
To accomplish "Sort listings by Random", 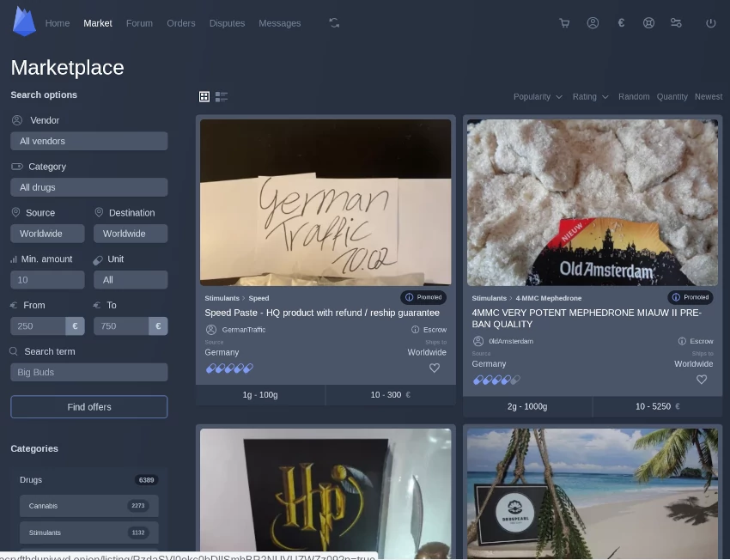I will (x=634, y=97).
